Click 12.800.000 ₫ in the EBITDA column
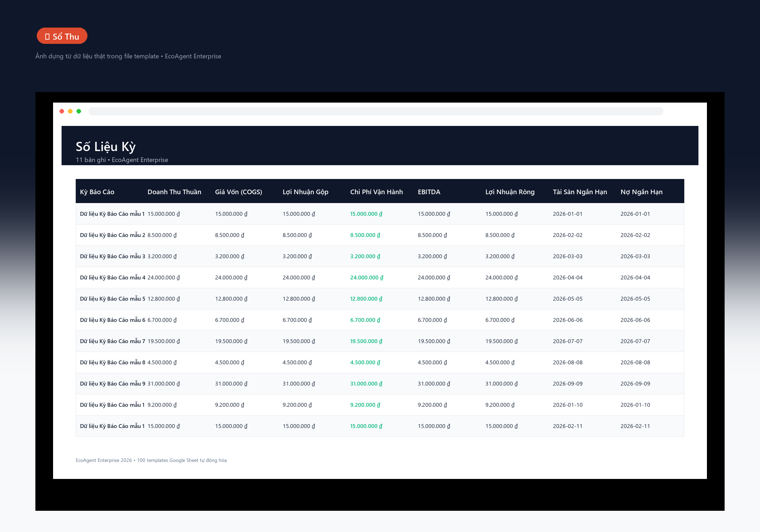760x532 pixels. coord(434,299)
